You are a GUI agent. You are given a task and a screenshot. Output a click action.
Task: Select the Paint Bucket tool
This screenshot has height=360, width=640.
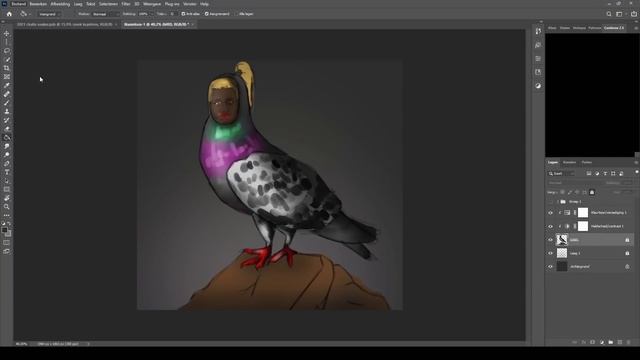tap(7, 137)
